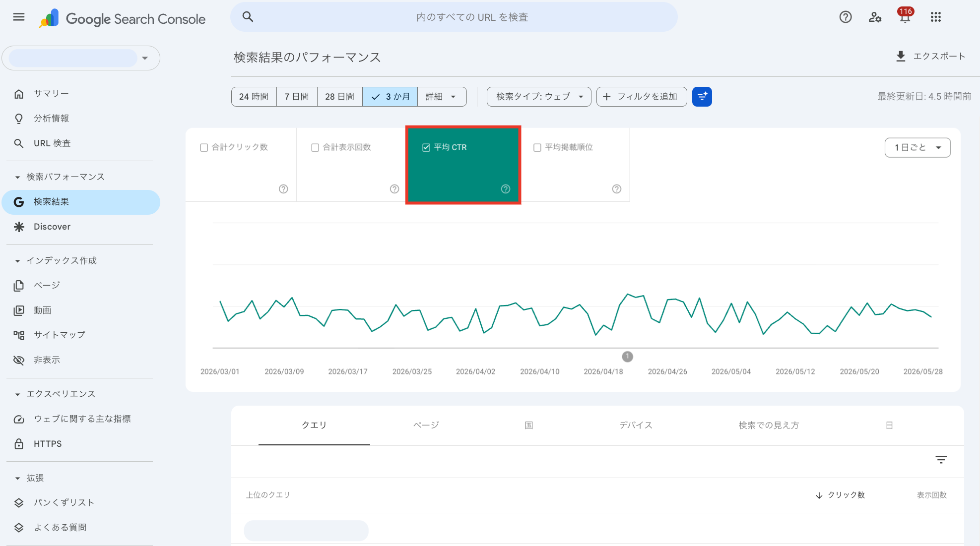Open the 詳細 date range dropdown

(x=442, y=97)
